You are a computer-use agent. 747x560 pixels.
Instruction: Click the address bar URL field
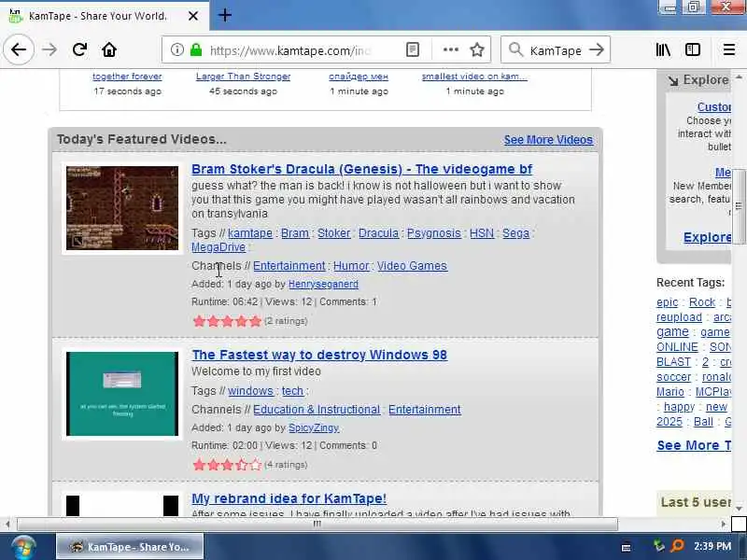(289, 50)
